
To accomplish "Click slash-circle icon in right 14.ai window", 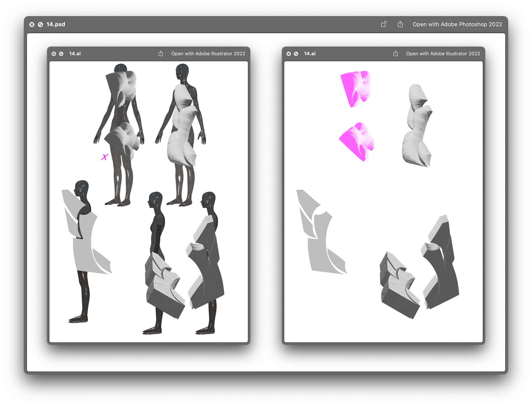I will pos(296,54).
